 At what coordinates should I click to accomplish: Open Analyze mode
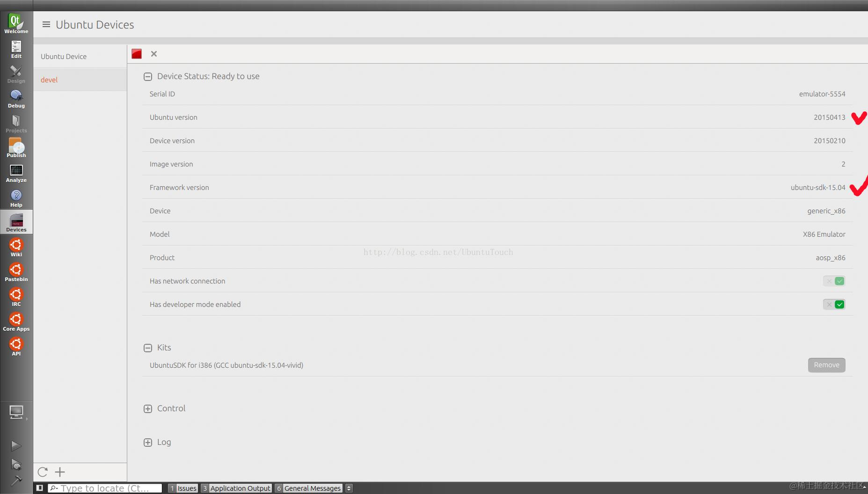coord(16,173)
